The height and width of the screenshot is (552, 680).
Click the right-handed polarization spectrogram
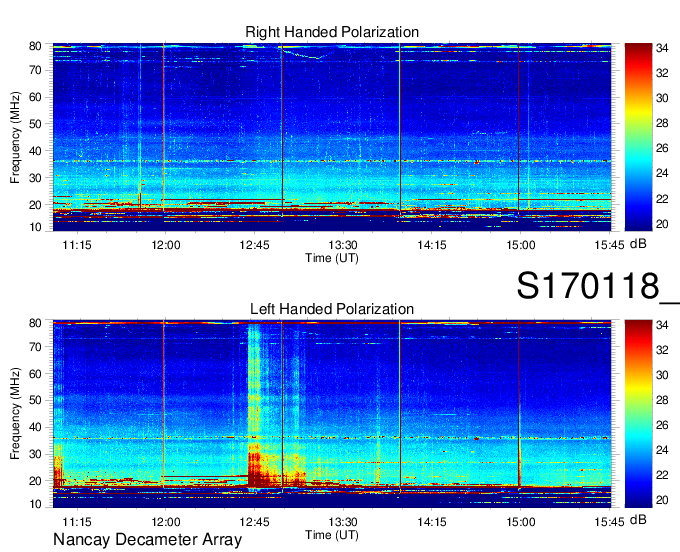coord(332,137)
